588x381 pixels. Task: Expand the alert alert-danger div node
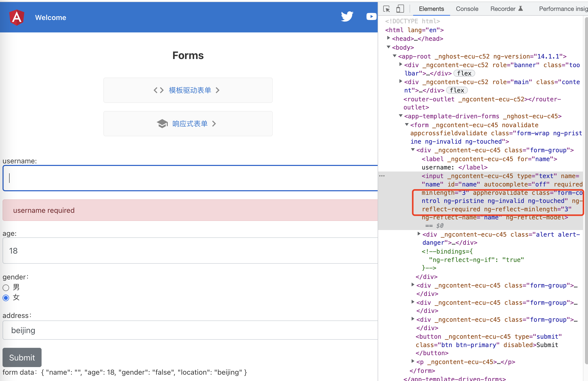(419, 234)
